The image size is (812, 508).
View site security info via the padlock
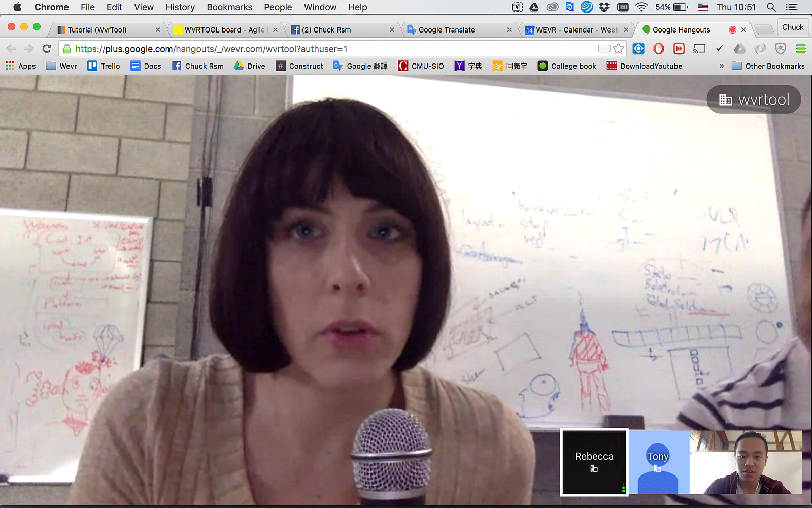(67, 49)
